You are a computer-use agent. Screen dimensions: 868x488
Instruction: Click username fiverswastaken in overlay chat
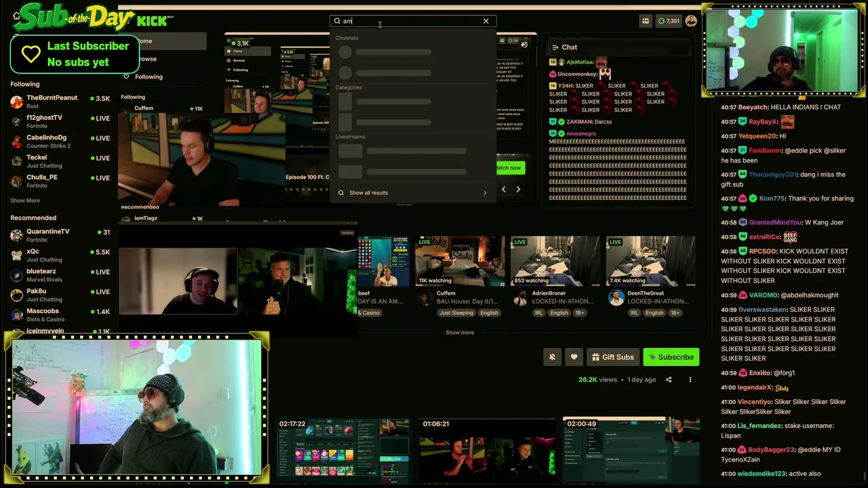[x=763, y=310]
